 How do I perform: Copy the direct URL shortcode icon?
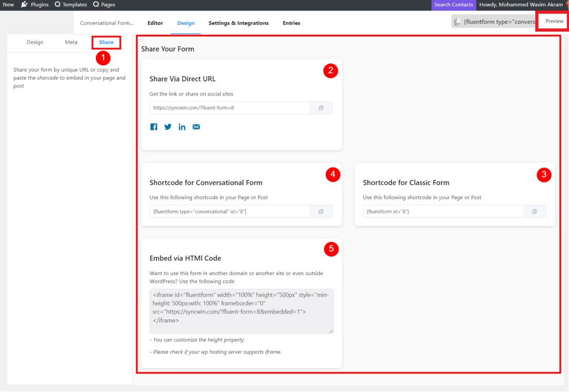321,107
